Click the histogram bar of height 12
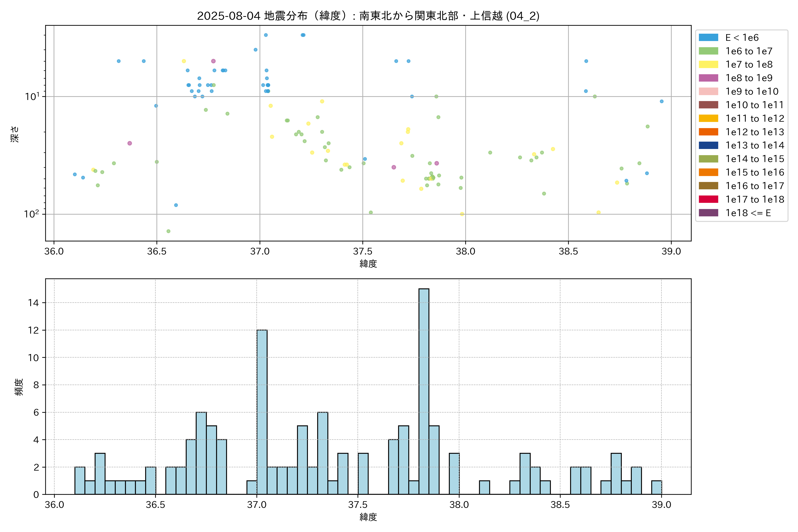798x532 pixels. pos(262,412)
